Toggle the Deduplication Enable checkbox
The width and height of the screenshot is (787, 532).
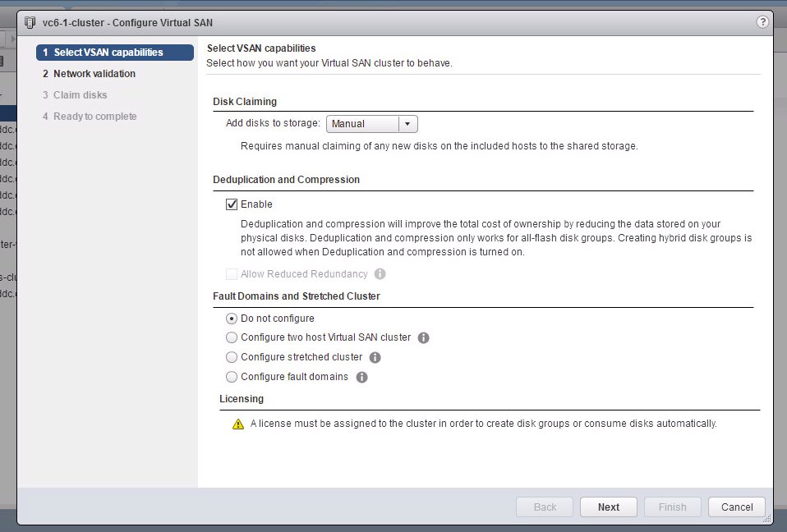tap(232, 204)
